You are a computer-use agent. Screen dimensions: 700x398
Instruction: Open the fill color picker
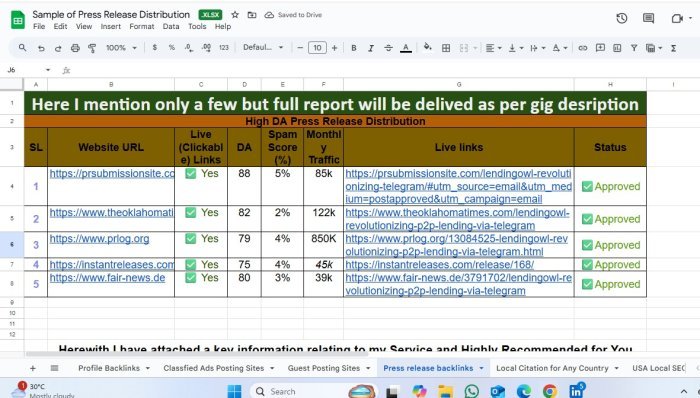pos(428,47)
